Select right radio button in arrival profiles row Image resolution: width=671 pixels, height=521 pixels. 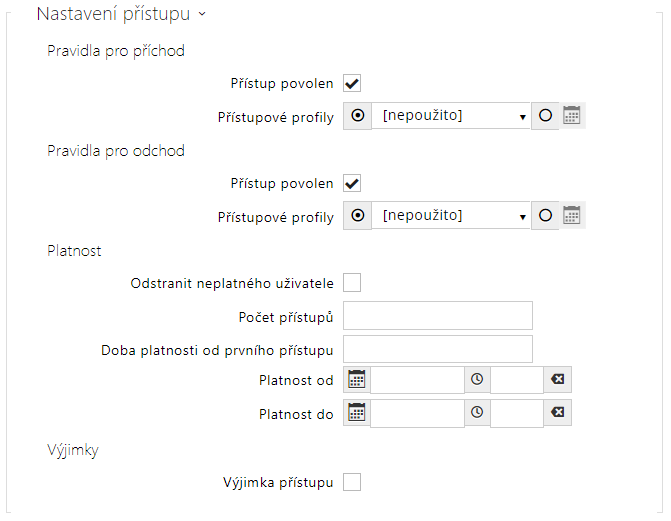(545, 116)
